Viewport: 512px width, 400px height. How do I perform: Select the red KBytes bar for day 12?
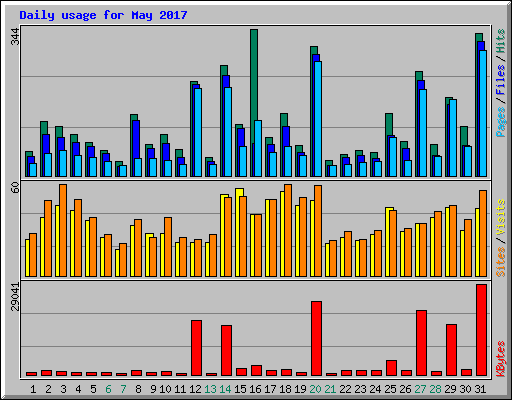tap(197, 348)
